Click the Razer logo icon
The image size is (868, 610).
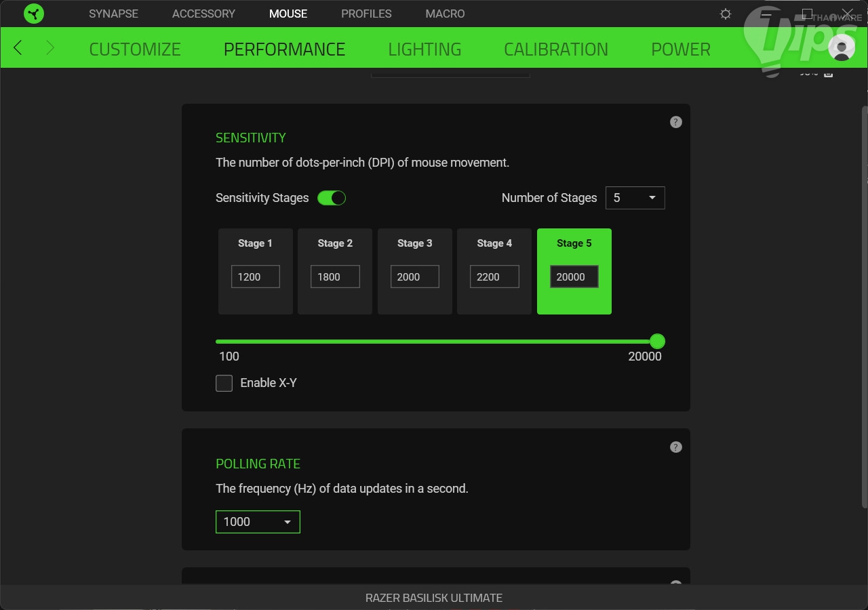[34, 14]
